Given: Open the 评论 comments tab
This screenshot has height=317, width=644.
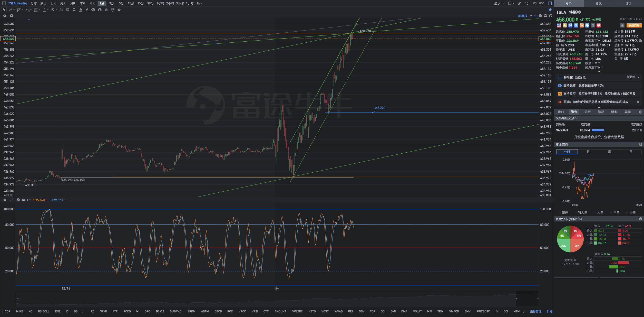Looking at the screenshot, I should (x=629, y=3).
